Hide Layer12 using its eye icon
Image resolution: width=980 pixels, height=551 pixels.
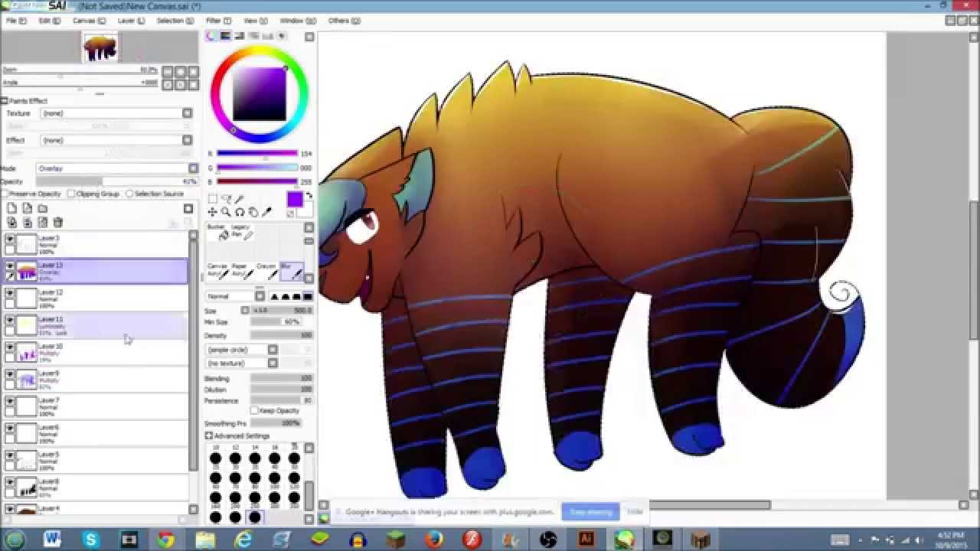click(10, 294)
